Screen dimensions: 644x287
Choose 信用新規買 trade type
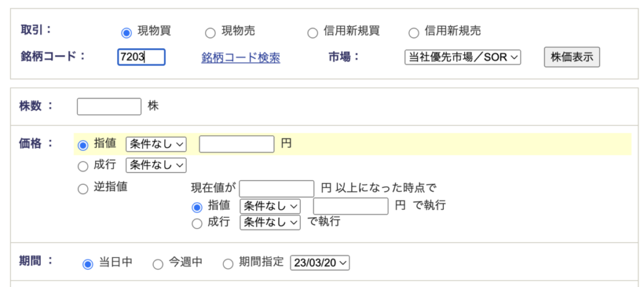313,33
